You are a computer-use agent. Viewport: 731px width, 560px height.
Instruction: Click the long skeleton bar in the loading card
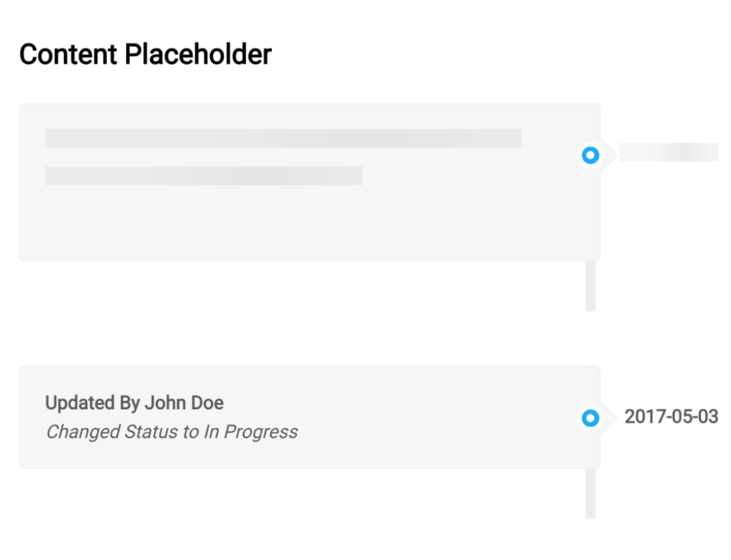(x=283, y=139)
